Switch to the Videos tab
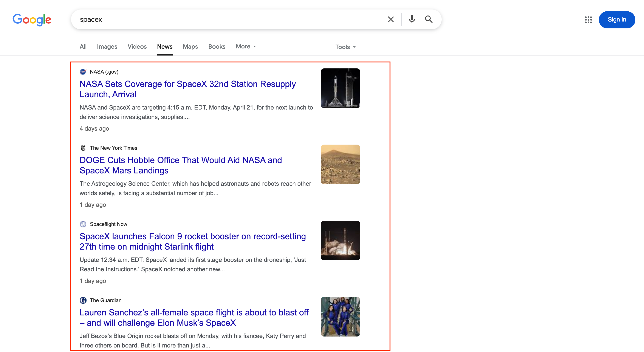644x352 pixels. (137, 47)
